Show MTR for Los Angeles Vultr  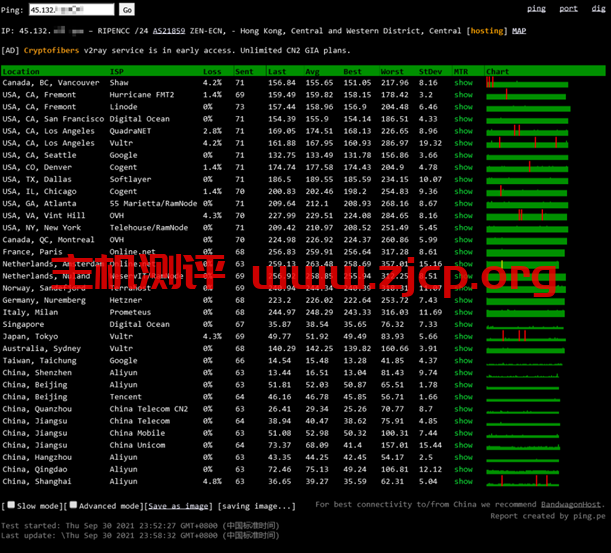tap(463, 143)
